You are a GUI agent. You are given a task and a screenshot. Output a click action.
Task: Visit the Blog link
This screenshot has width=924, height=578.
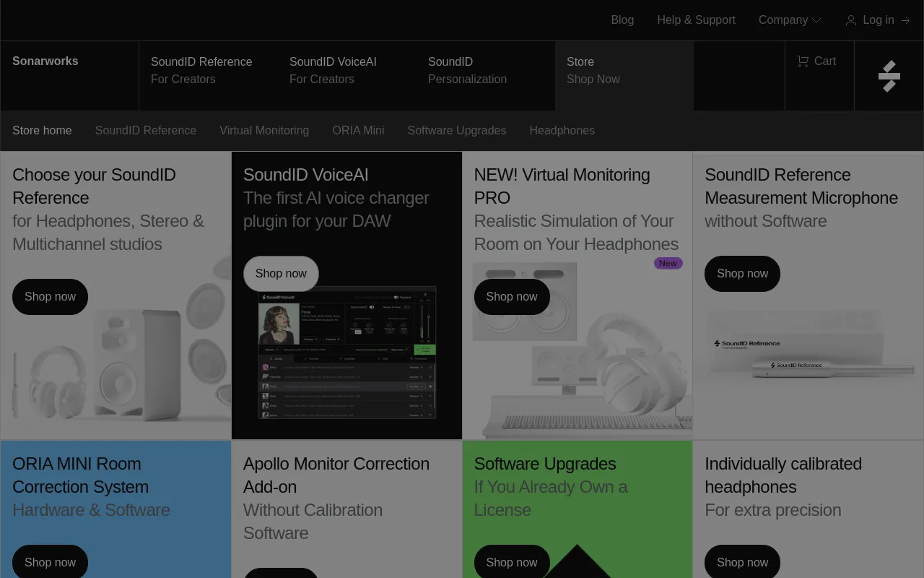coord(622,20)
